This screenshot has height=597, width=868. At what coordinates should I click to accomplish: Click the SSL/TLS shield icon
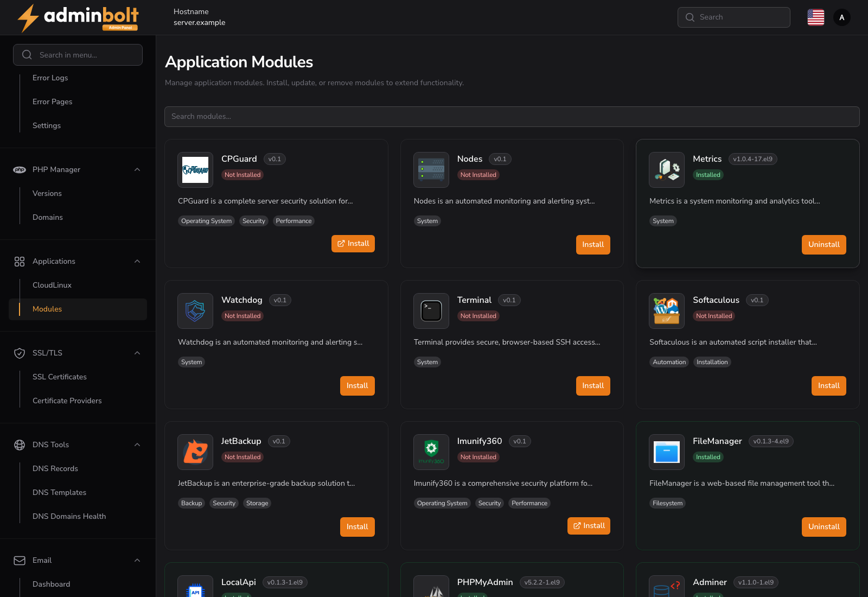tap(20, 353)
